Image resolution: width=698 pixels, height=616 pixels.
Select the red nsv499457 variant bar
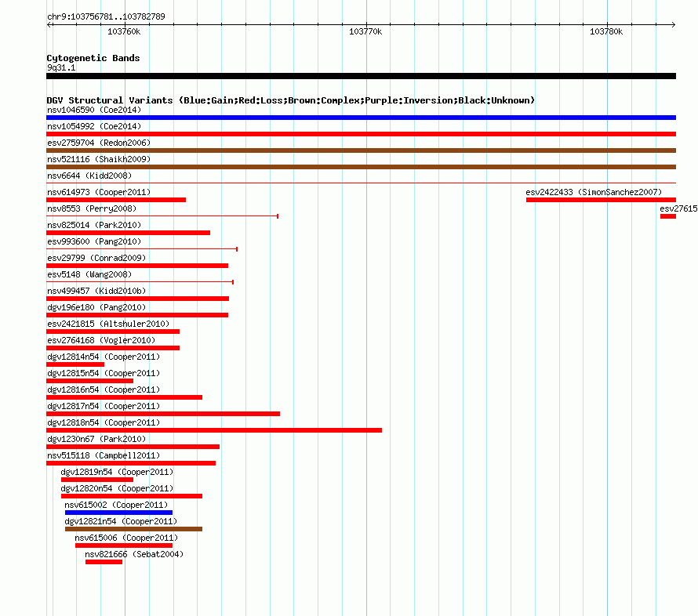137,299
